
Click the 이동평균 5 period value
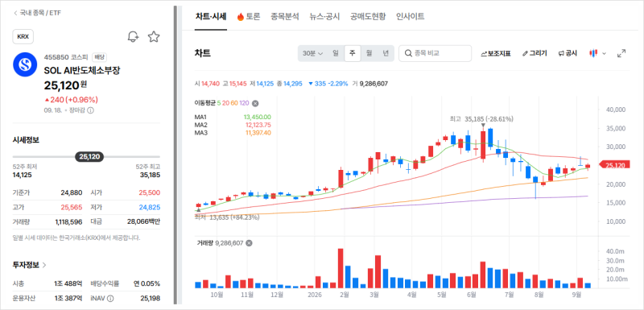click(218, 103)
